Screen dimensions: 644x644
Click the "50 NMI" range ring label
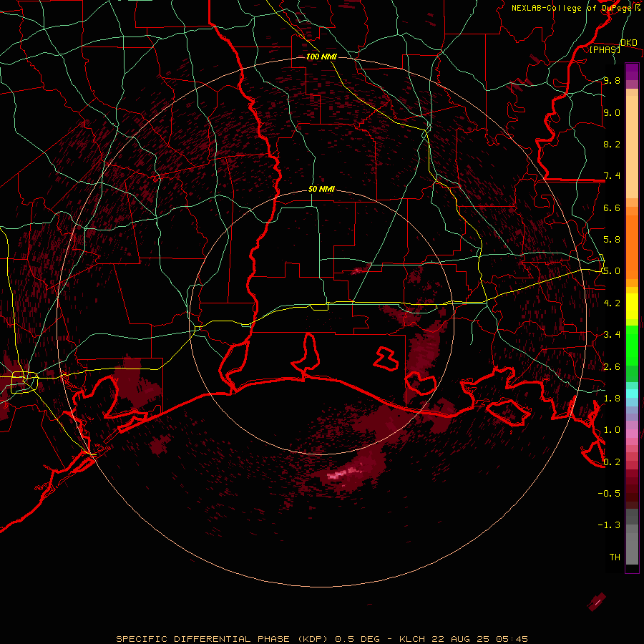[321, 189]
